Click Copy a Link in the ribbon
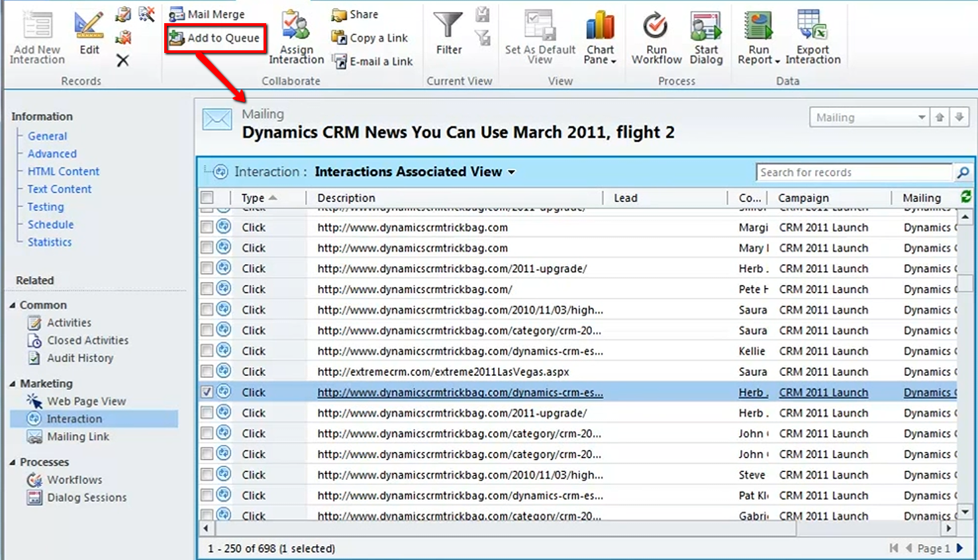The height and width of the screenshot is (560, 978). click(369, 38)
